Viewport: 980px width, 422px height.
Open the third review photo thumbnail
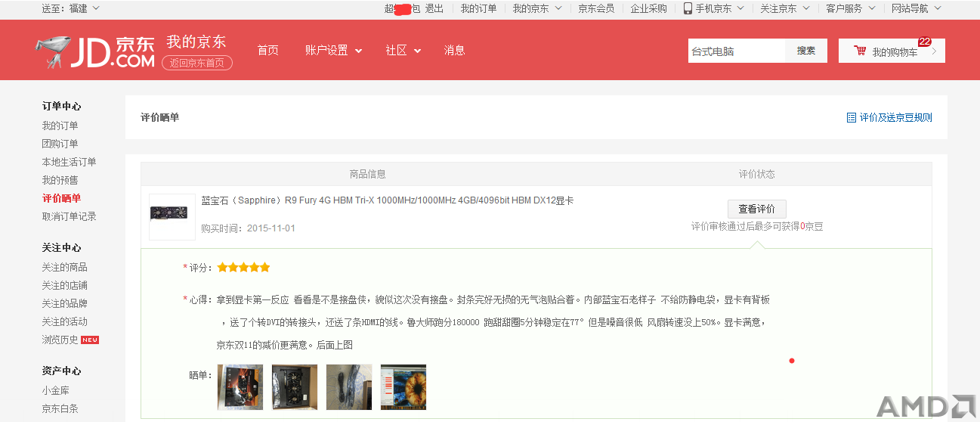click(x=349, y=386)
